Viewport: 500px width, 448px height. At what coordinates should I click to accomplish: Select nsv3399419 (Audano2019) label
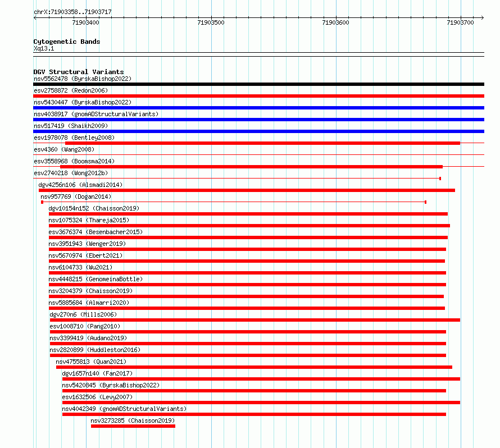(88, 338)
